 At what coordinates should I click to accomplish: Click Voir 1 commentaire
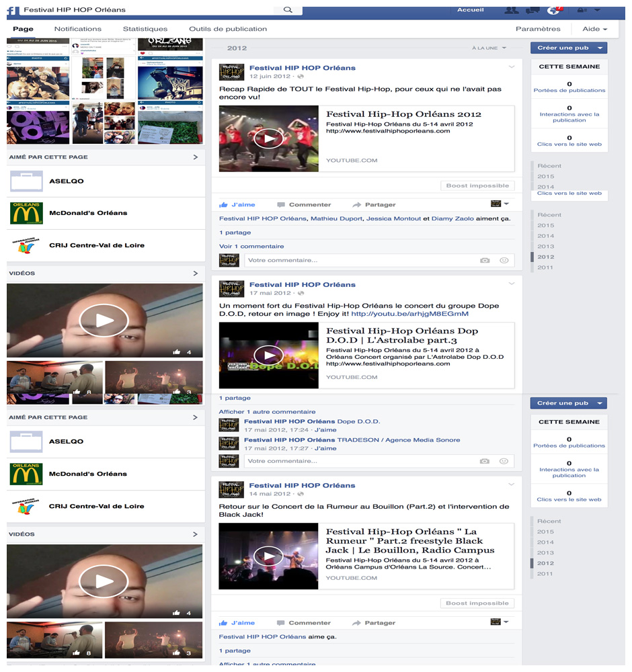point(251,247)
